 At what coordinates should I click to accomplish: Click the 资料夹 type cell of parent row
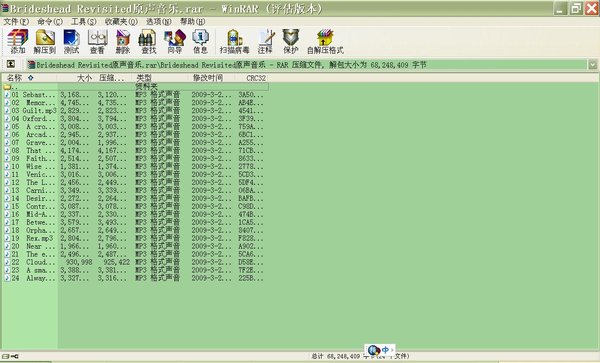pos(146,86)
